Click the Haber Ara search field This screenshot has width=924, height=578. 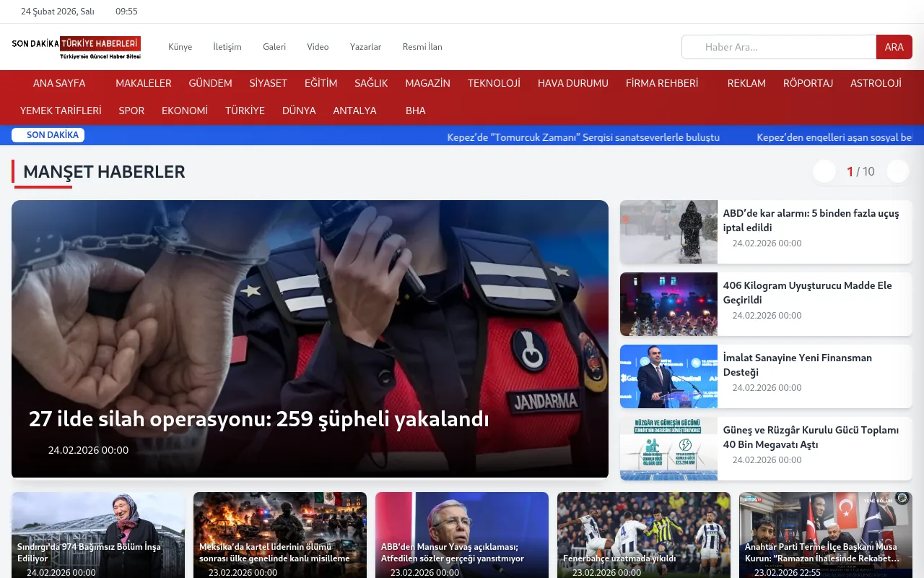[x=778, y=46]
